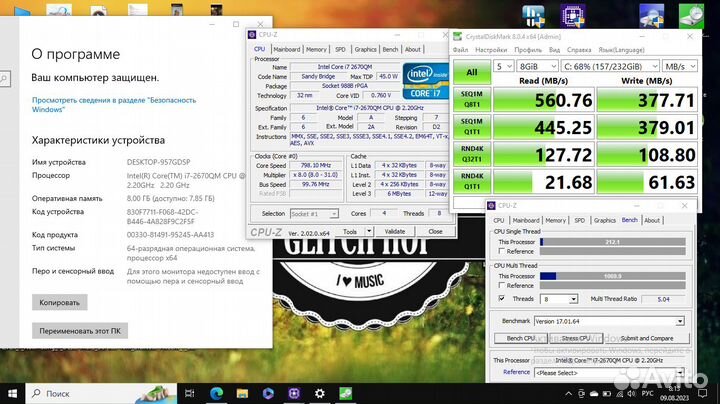Screen dimensions: 720x404
Task: Click the Stress CPU button
Action: click(576, 338)
